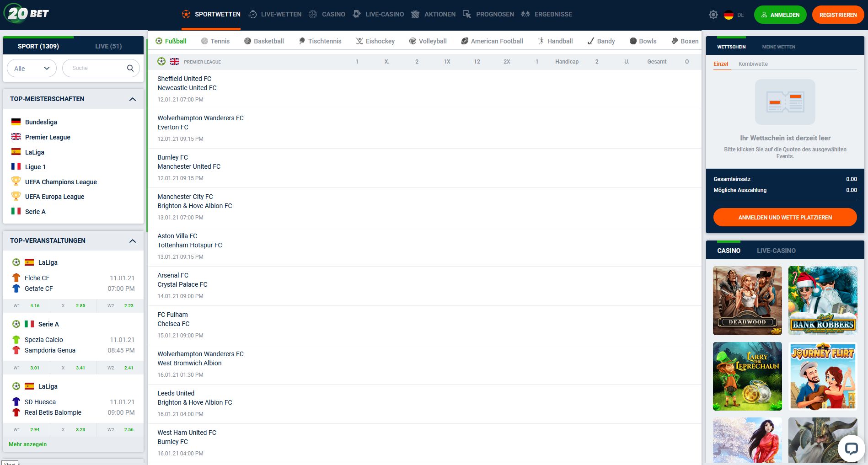Select the Einzel bet slip tab
This screenshot has height=465, width=868.
pyautogui.click(x=721, y=64)
